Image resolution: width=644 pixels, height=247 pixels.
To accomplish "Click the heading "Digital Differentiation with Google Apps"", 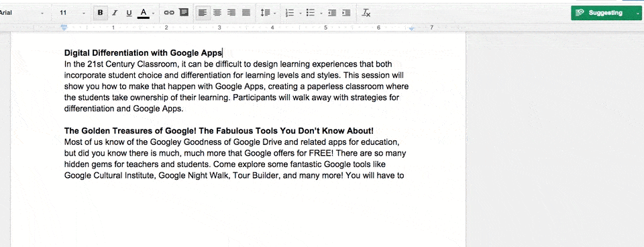I will tap(143, 53).
